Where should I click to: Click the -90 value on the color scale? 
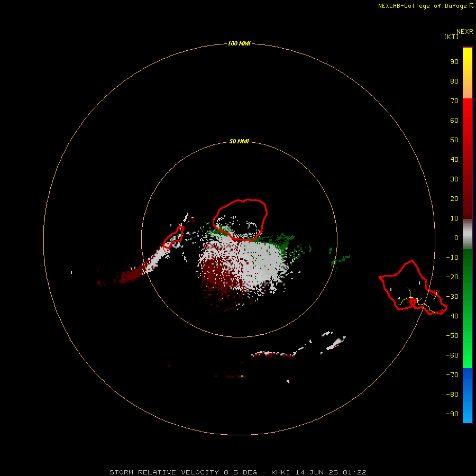(452, 414)
